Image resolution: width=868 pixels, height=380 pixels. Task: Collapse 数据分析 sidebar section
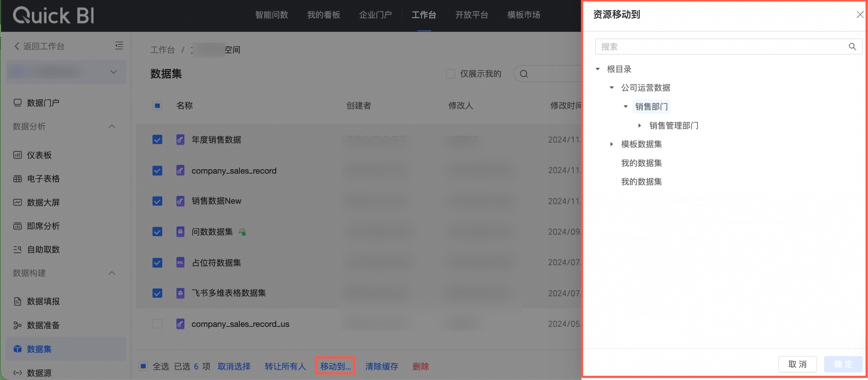point(112,127)
